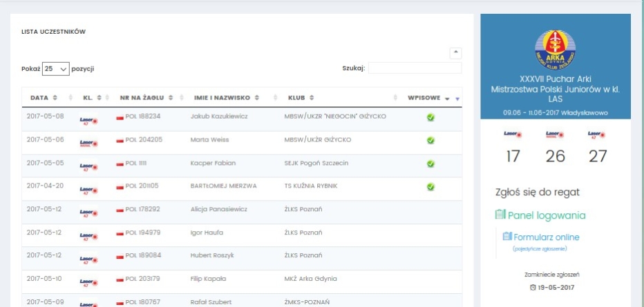Click Polish flag next to POL 188234
The height and width of the screenshot is (307, 644).
(x=120, y=117)
